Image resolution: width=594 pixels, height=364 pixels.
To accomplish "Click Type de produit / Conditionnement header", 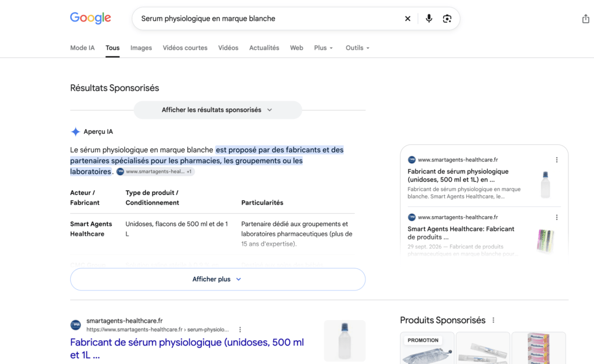I will pos(153,198).
